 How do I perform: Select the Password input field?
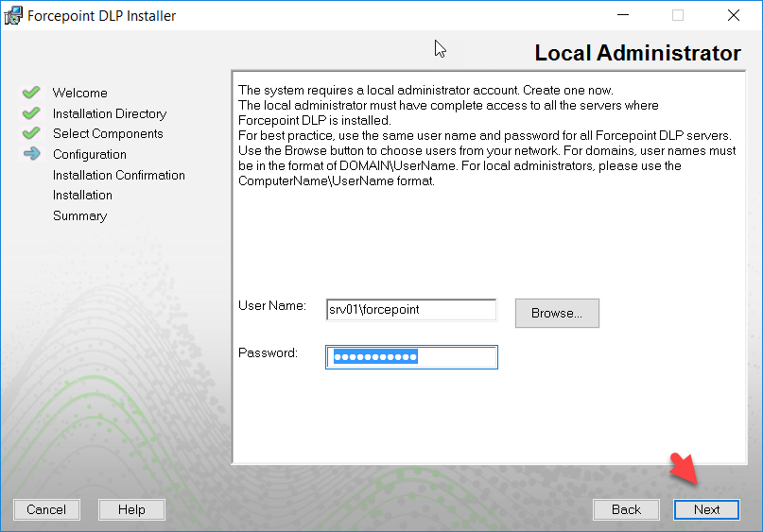411,357
